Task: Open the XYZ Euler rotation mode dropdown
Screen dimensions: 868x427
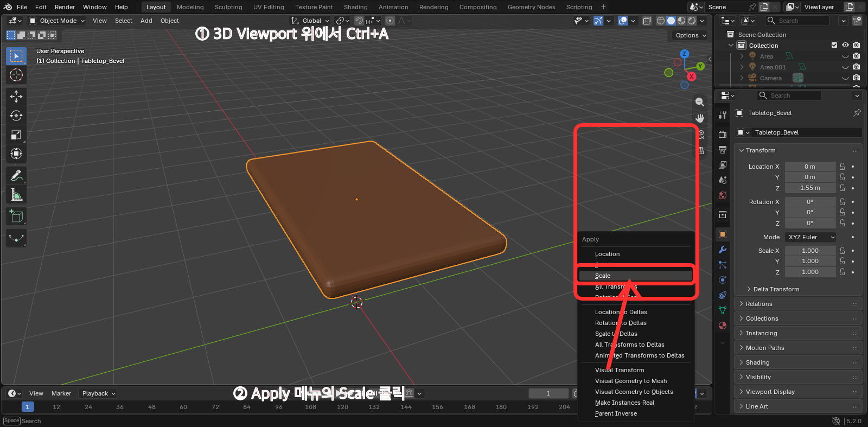Action: pyautogui.click(x=811, y=237)
